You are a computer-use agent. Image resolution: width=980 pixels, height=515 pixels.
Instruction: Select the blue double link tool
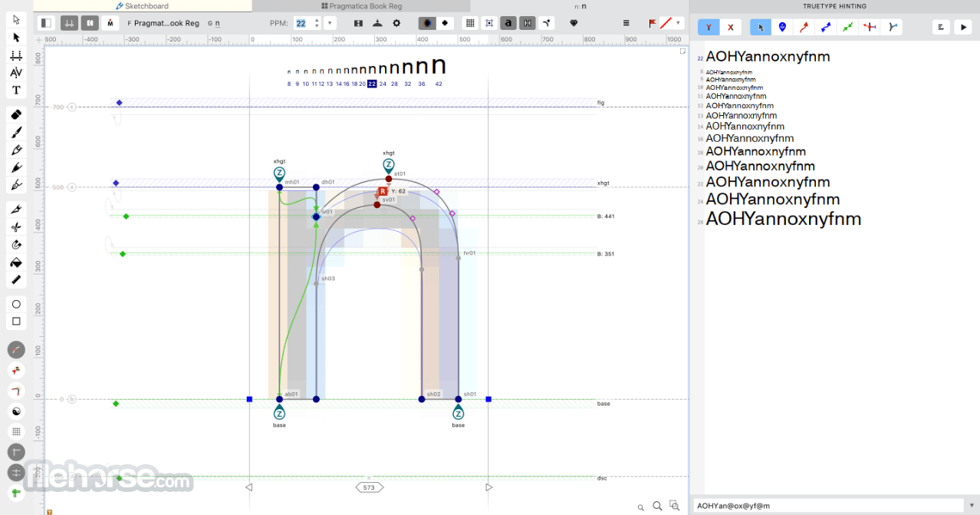(x=826, y=27)
